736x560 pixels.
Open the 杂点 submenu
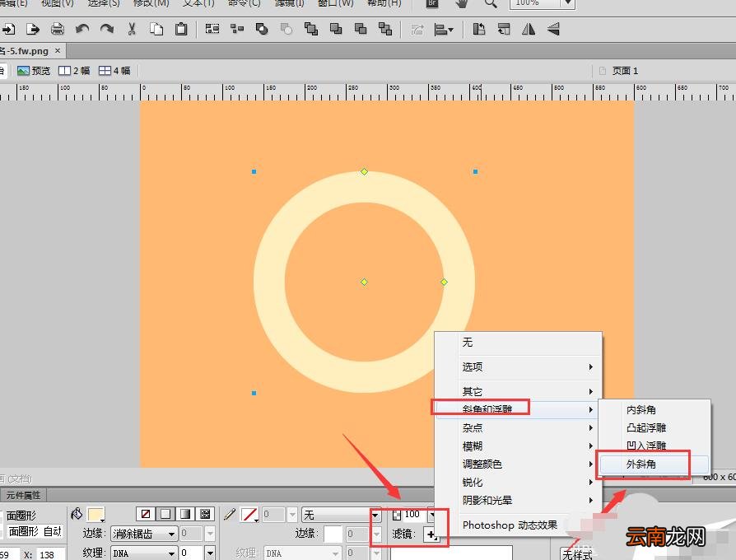(x=519, y=427)
